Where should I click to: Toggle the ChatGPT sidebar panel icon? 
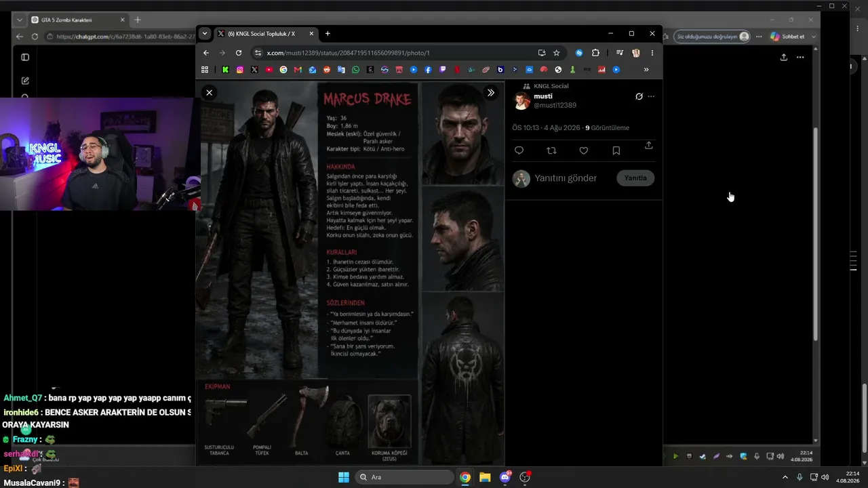[25, 58]
